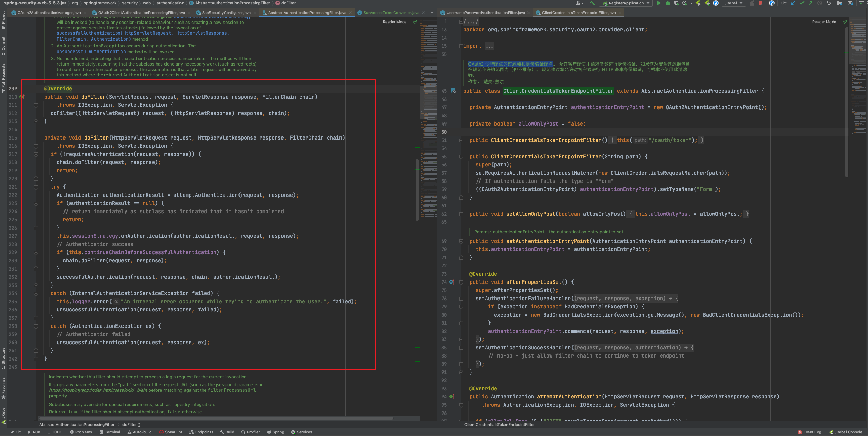Toggle Reader Mode in right editor

tap(824, 22)
